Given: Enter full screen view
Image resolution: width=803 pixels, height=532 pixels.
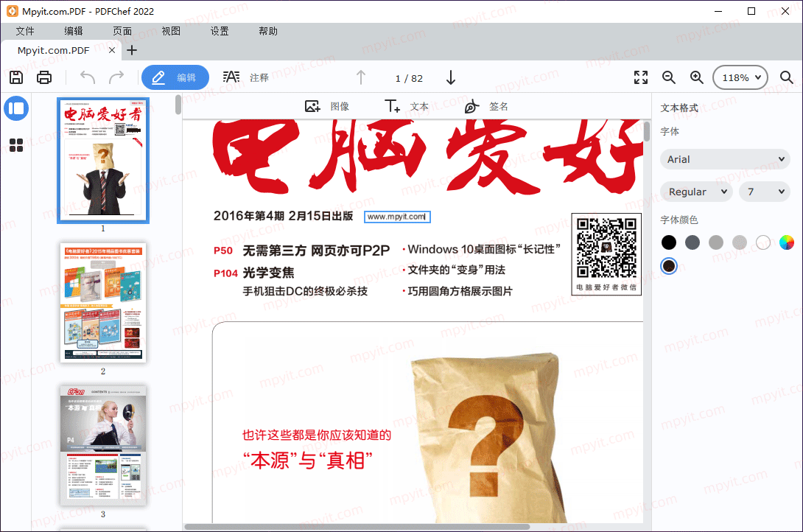Looking at the screenshot, I should coord(641,77).
